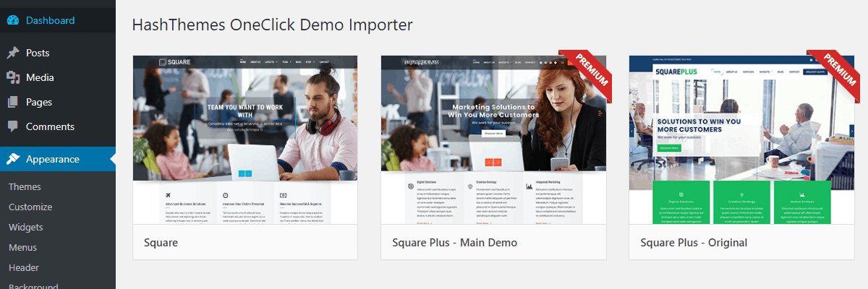Go to Widgets under Appearance
868x289 pixels.
(26, 227)
